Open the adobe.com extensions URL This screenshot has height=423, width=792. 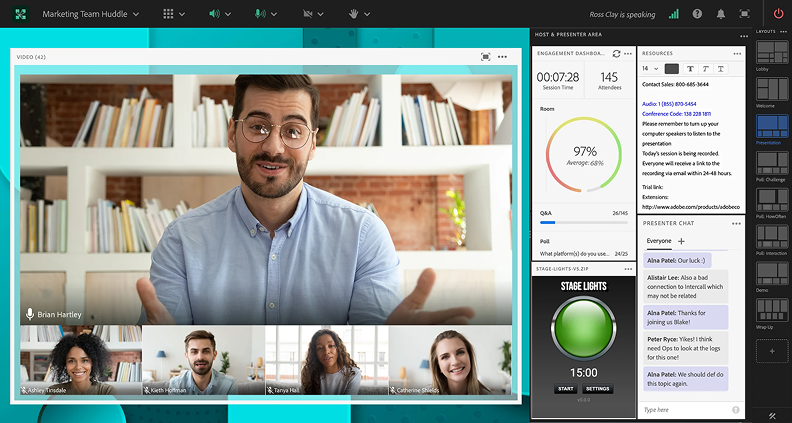691,207
